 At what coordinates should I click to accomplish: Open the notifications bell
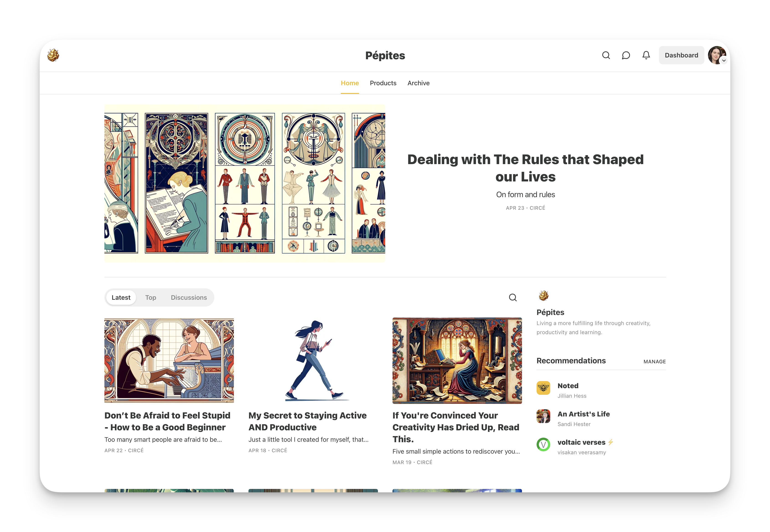pyautogui.click(x=646, y=55)
